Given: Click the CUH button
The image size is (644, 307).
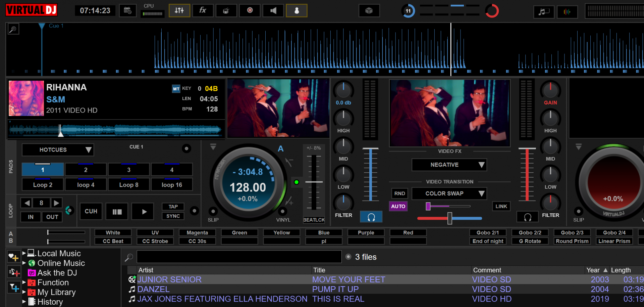Looking at the screenshot, I should 91,211.
